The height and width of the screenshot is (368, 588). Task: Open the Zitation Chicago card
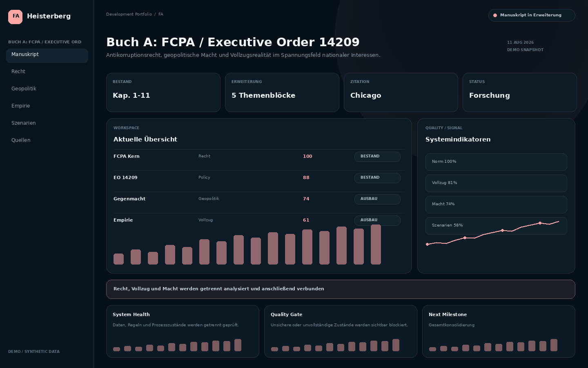[x=401, y=92]
